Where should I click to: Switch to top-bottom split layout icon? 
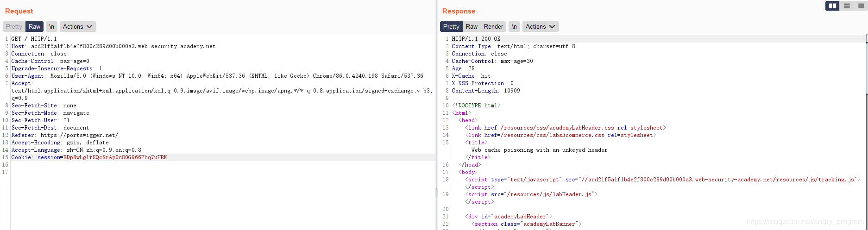coord(847,6)
